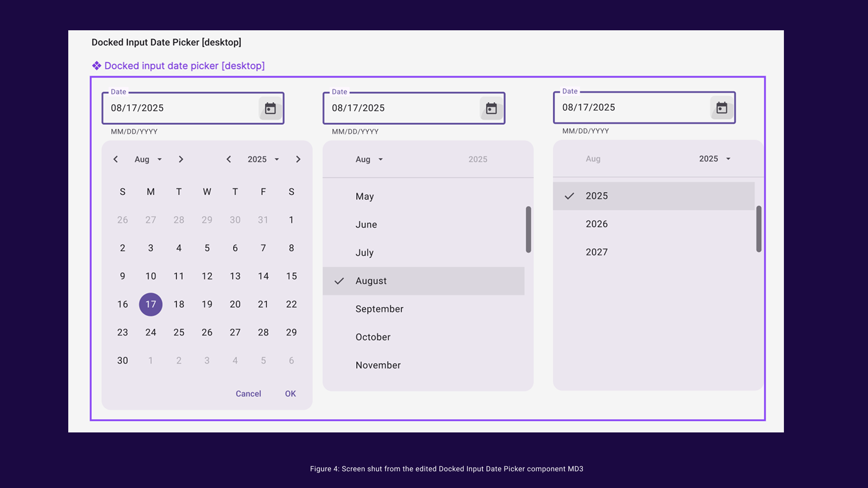Go to previous year before 2025
Image resolution: width=868 pixels, height=488 pixels.
pyautogui.click(x=229, y=160)
